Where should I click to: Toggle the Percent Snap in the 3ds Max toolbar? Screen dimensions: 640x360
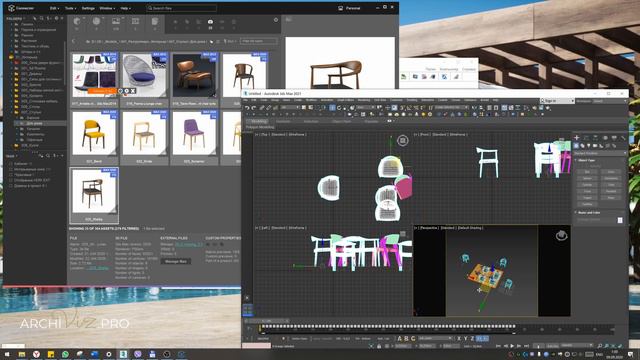pos(416,108)
